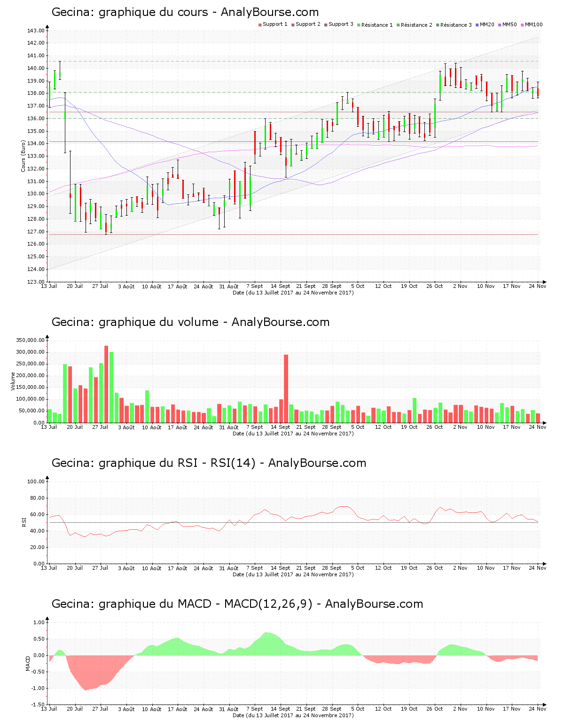This screenshot has height=728, width=564.
Task: Click '3 Août' on the price chart axis
Action: 126,286
